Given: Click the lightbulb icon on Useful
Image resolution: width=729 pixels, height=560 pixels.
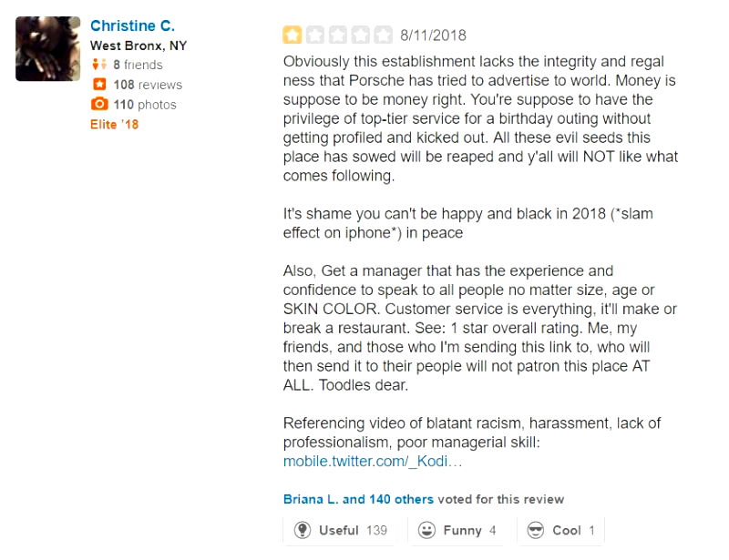Looking at the screenshot, I should pos(303,530).
